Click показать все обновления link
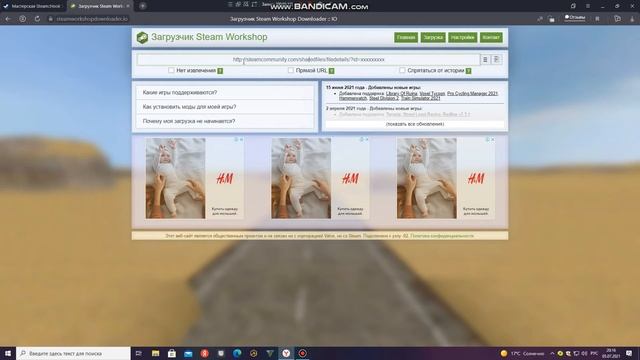This screenshot has height=360, width=640. [415, 124]
